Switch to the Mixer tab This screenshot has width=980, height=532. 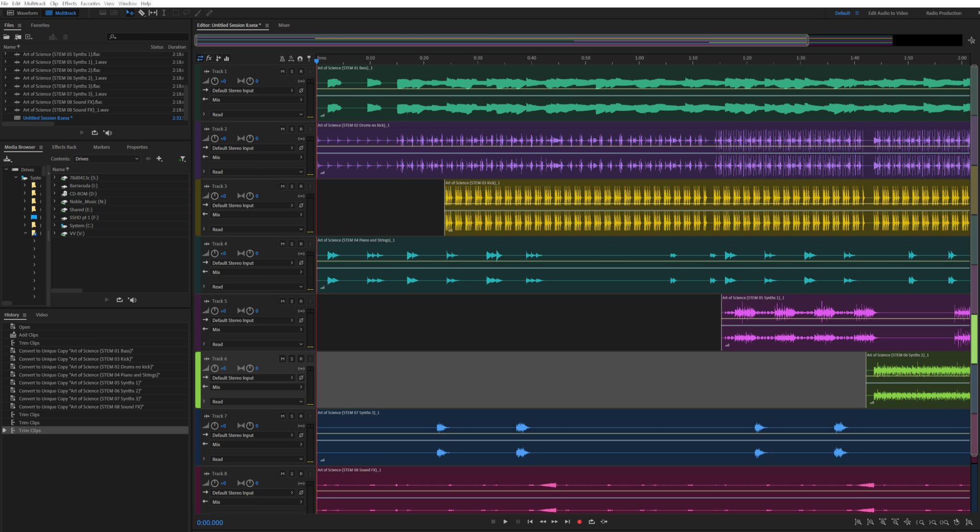[x=284, y=25]
